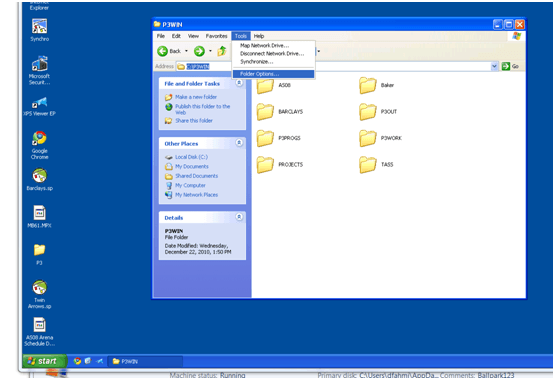555x380 pixels.
Task: Go up one folder level
Action: (x=222, y=51)
